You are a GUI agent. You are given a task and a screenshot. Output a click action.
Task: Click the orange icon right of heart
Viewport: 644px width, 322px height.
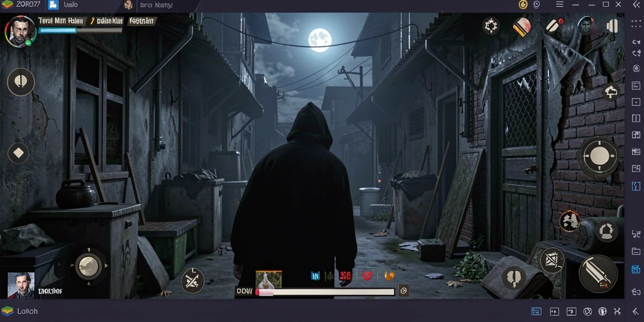pyautogui.click(x=389, y=275)
